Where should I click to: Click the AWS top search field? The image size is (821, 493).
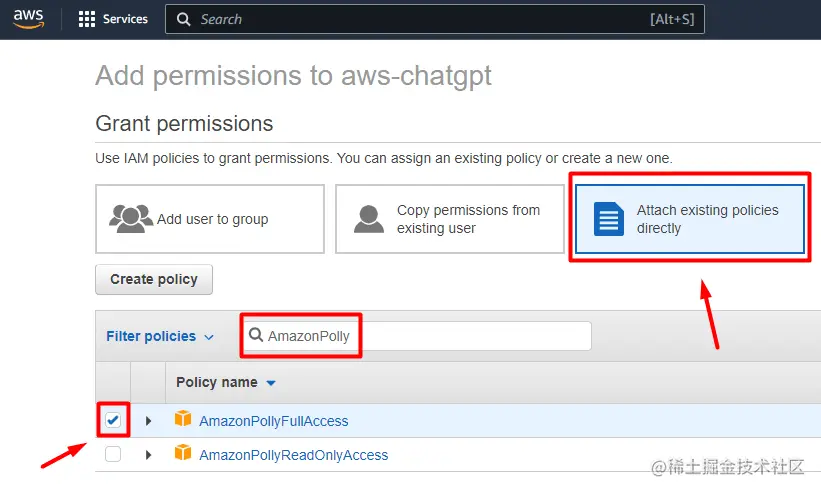click(x=435, y=19)
